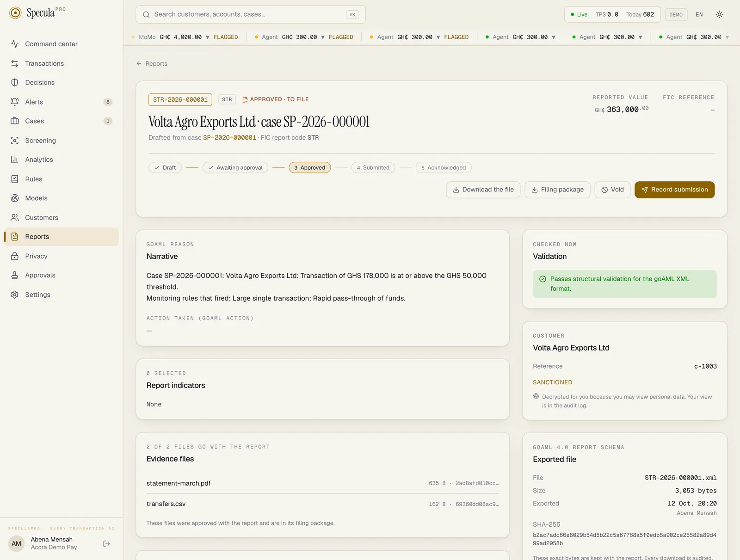This screenshot has height=560, width=740.
Task: Open Privacy lock icon
Action: pos(15,256)
